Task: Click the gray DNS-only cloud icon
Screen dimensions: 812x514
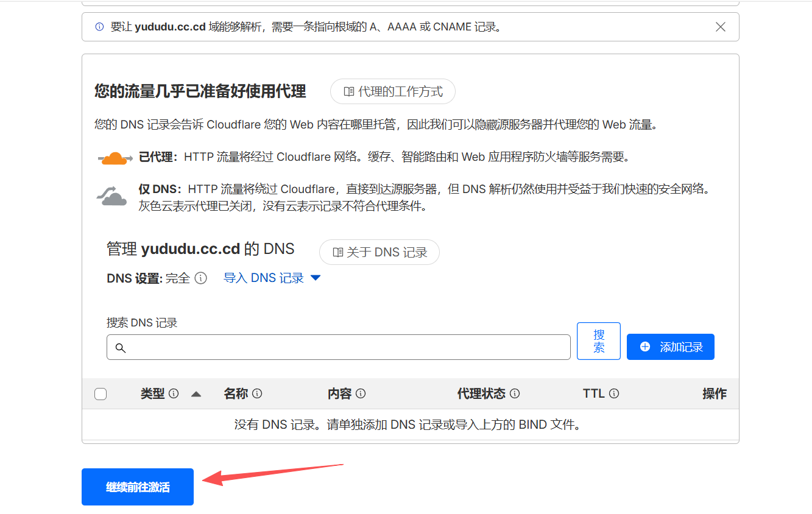Action: pyautogui.click(x=112, y=195)
